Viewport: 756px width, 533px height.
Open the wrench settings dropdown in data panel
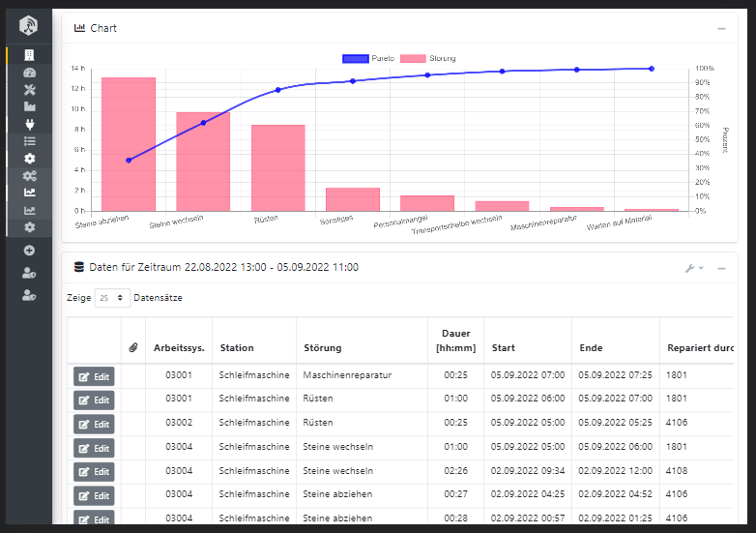tap(693, 268)
